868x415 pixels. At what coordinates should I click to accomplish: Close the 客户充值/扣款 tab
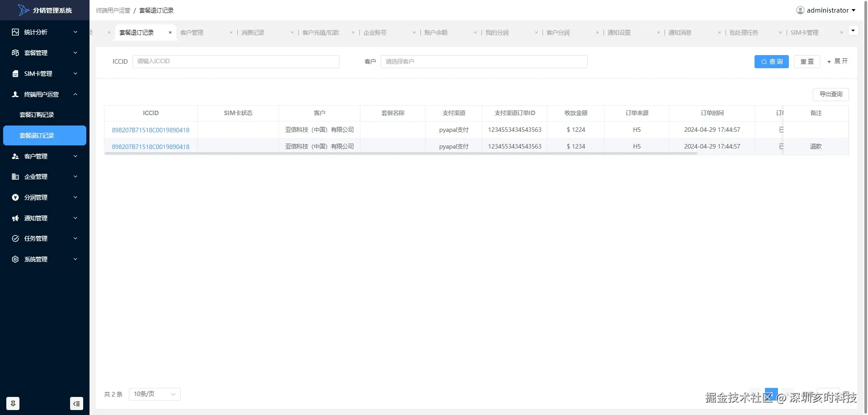coord(353,33)
